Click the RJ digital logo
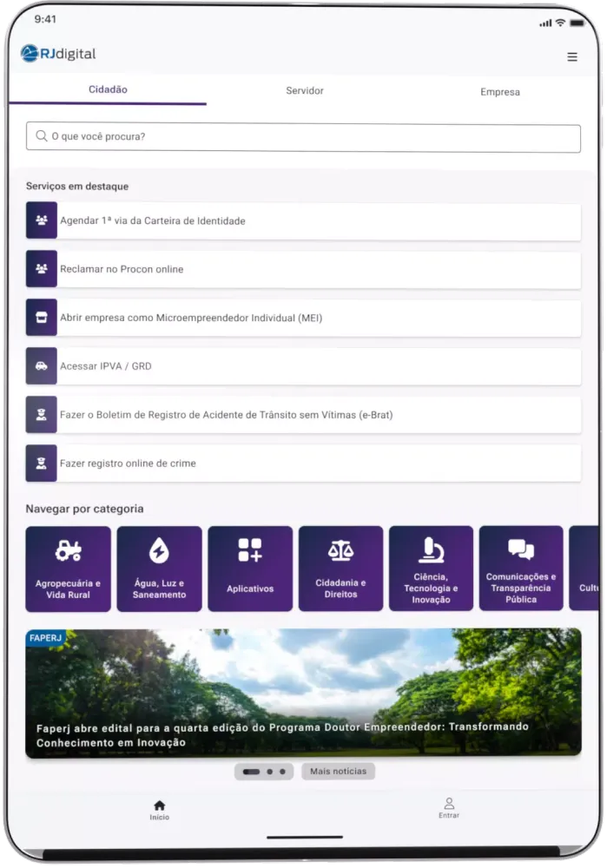The width and height of the screenshot is (607, 868). (x=59, y=54)
